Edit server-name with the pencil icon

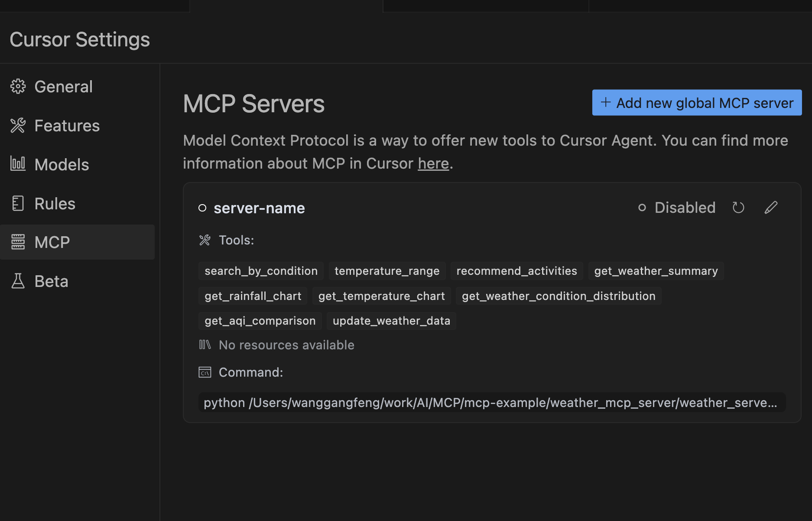point(771,208)
